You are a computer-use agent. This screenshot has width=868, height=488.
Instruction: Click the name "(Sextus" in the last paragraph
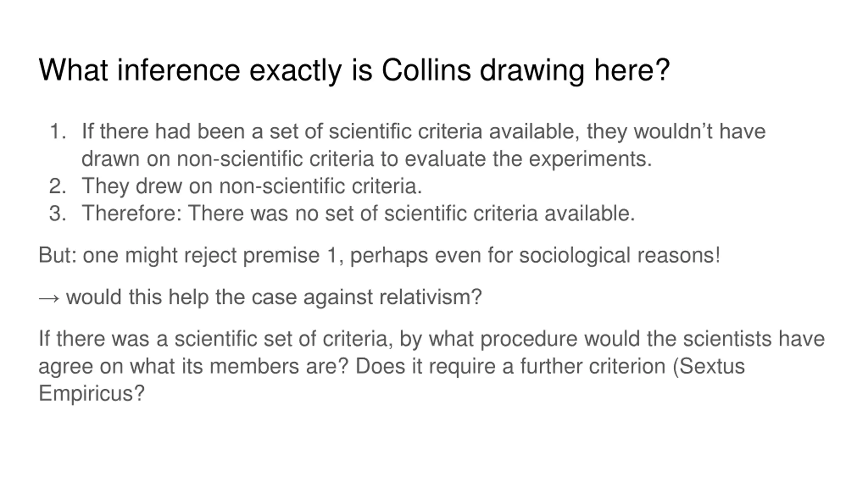tap(709, 367)
